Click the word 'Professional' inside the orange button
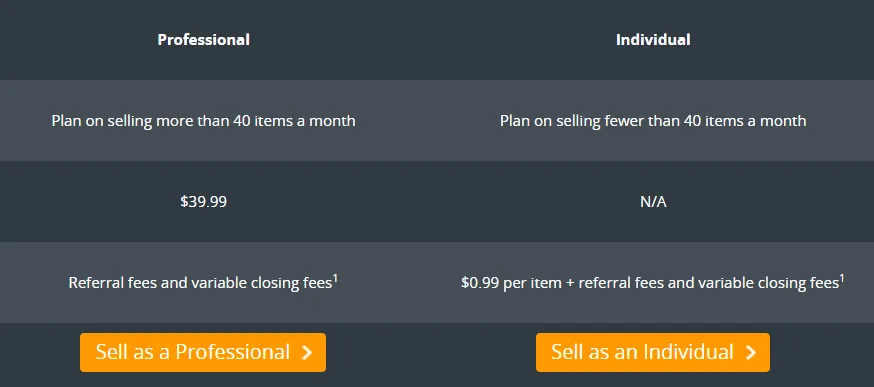The image size is (874, 387). pyautogui.click(x=233, y=352)
